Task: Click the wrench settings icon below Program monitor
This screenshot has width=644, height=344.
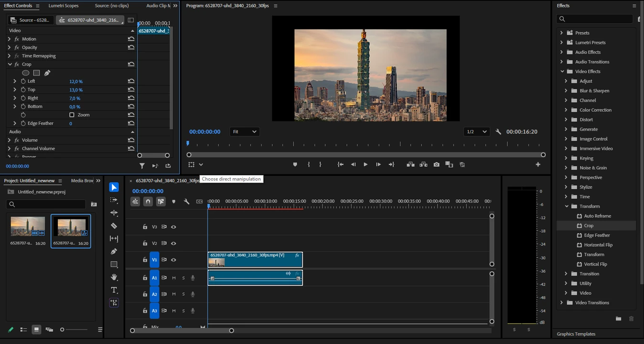Action: (x=498, y=131)
